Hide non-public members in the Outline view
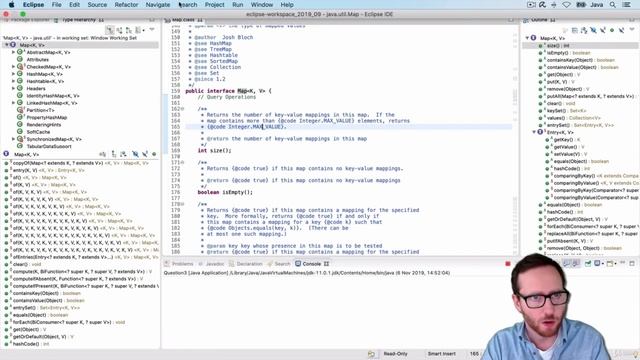The image size is (640, 360). [x=612, y=30]
